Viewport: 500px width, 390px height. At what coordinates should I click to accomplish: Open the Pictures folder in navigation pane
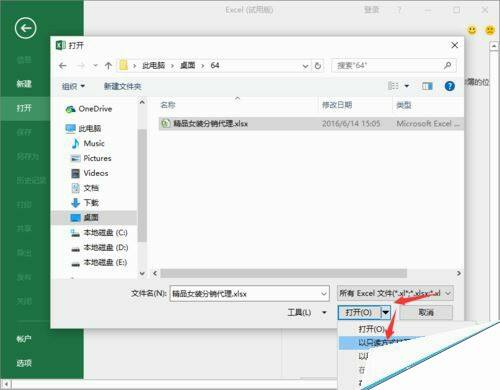tap(91, 158)
